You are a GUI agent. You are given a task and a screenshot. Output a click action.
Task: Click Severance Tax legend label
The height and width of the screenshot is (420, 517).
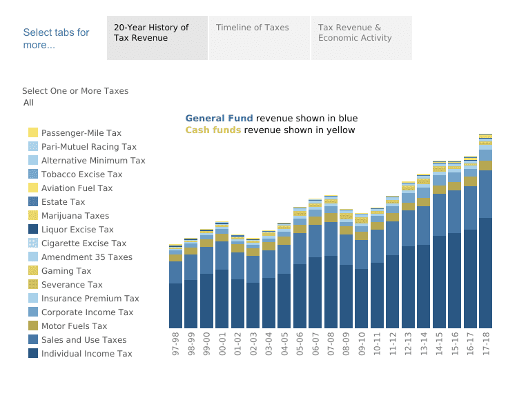(x=72, y=285)
